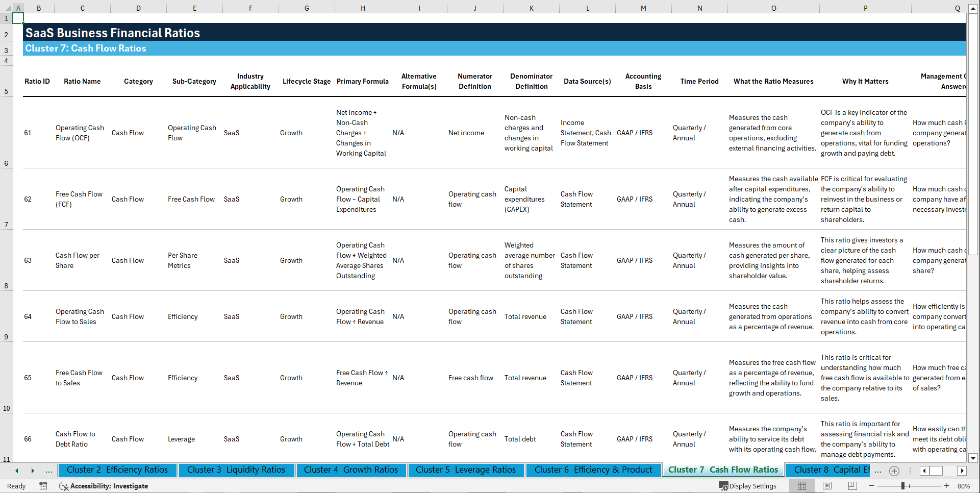Switch to Normal view icon
Screen dimensions: 980x493
pyautogui.click(x=802, y=486)
